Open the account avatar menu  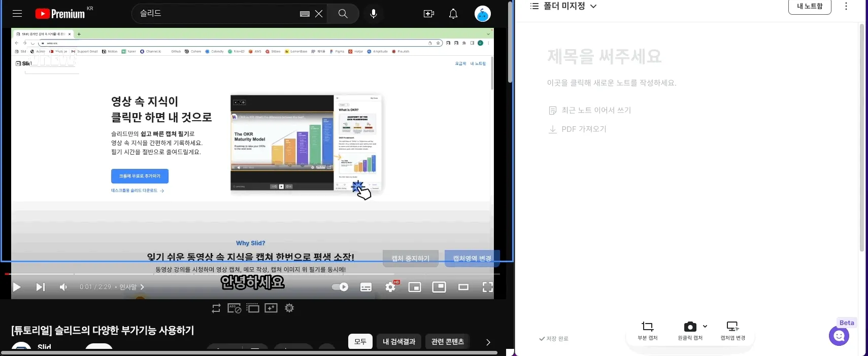click(483, 14)
